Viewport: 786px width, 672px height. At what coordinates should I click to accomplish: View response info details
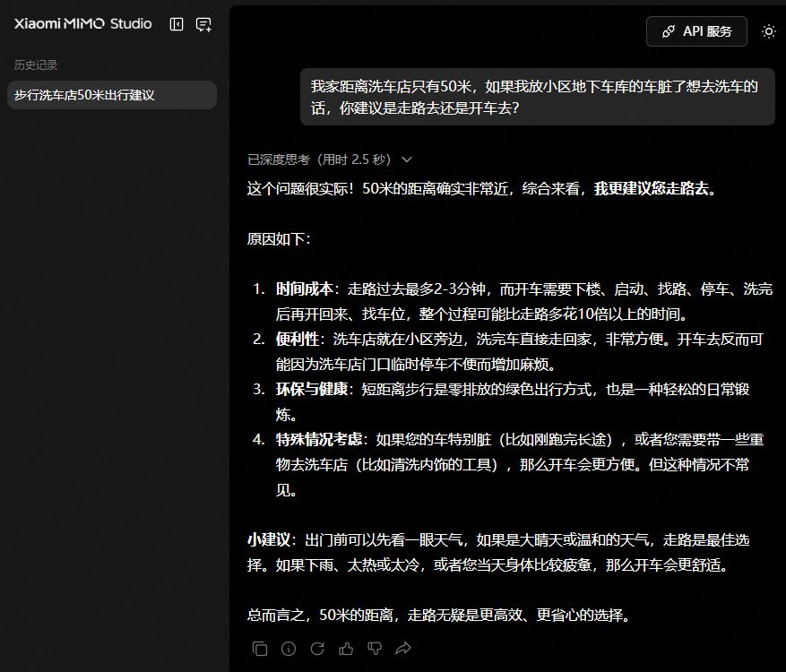pos(289,648)
